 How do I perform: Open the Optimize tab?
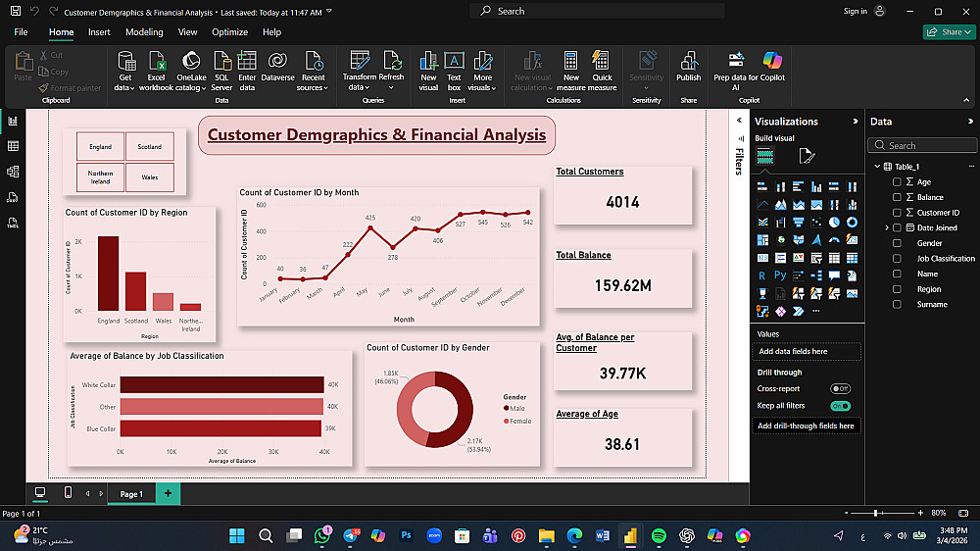[229, 32]
